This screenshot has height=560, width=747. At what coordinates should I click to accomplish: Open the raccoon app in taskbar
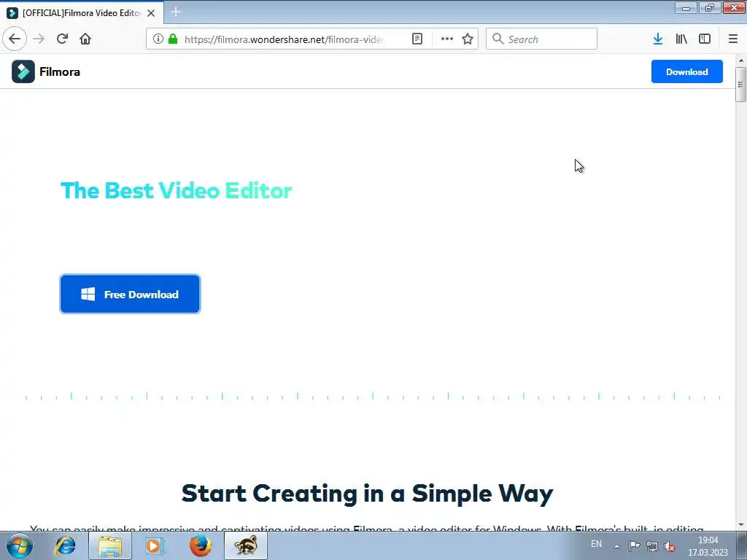coord(246,545)
